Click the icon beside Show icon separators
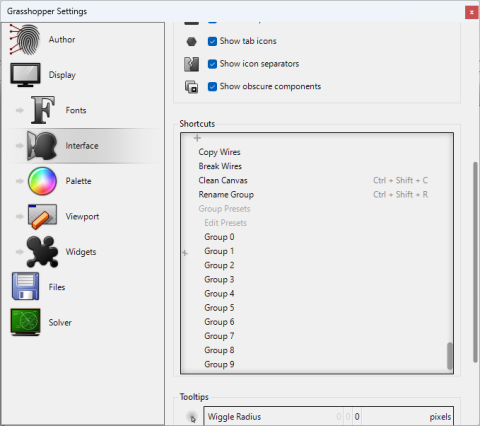Viewport: 480px width, 426px height. pos(191,64)
